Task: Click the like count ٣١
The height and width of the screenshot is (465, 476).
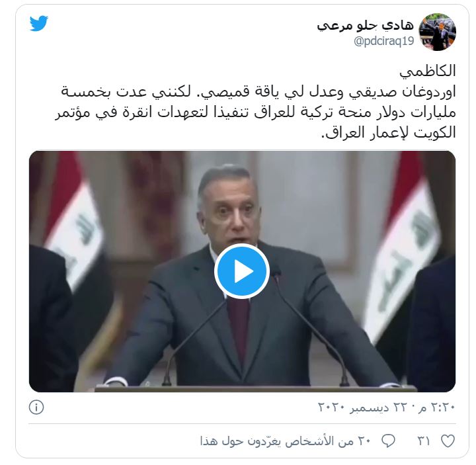Action: click(424, 441)
